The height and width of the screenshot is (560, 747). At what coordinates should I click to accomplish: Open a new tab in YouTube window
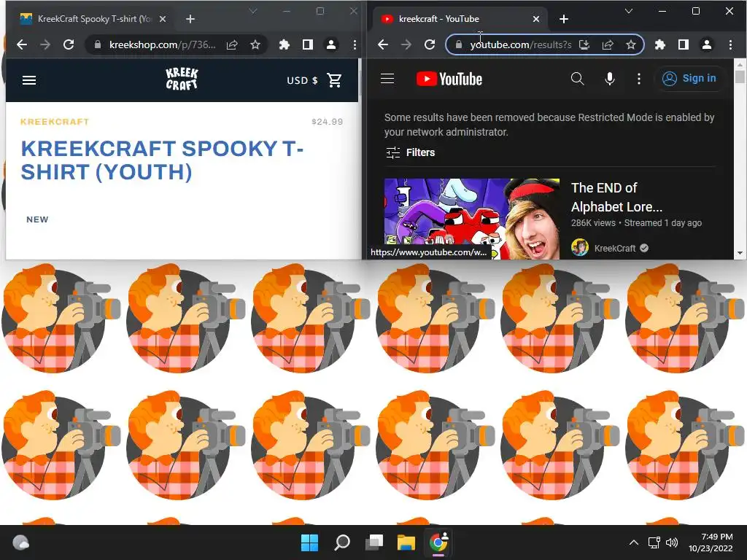click(564, 19)
